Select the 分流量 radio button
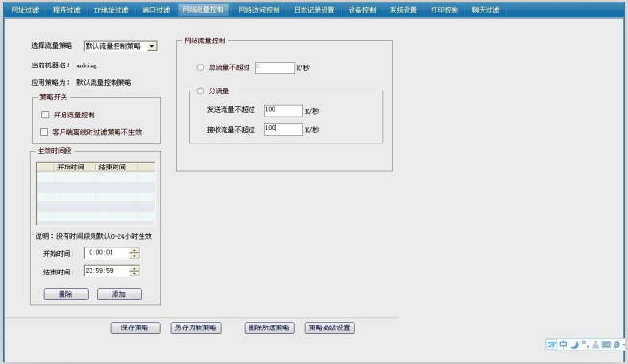The width and height of the screenshot is (628, 364). tap(200, 91)
